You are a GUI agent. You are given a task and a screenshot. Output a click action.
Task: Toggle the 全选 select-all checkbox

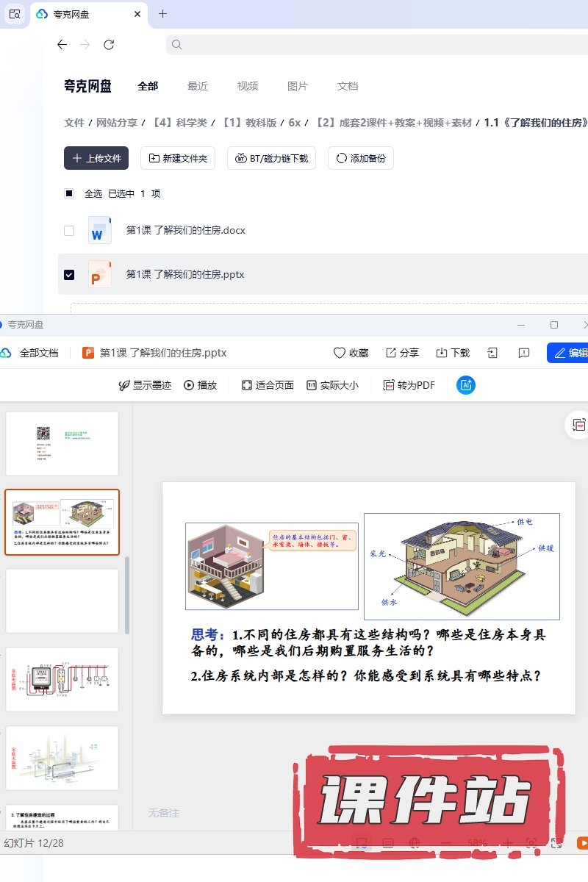point(69,194)
